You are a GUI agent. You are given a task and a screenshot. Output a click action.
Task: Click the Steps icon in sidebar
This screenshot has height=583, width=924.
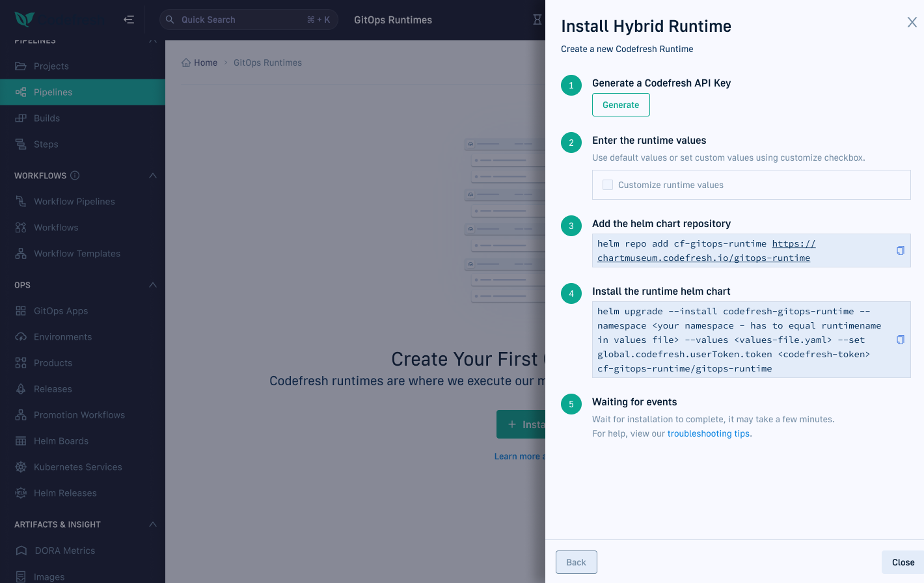point(21,144)
